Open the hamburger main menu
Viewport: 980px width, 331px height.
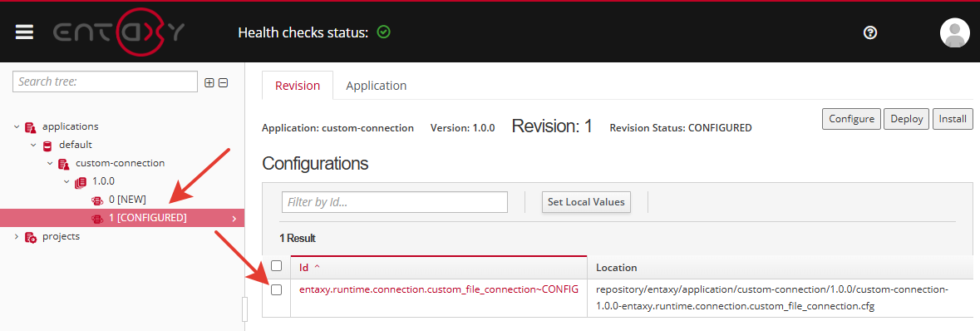24,32
